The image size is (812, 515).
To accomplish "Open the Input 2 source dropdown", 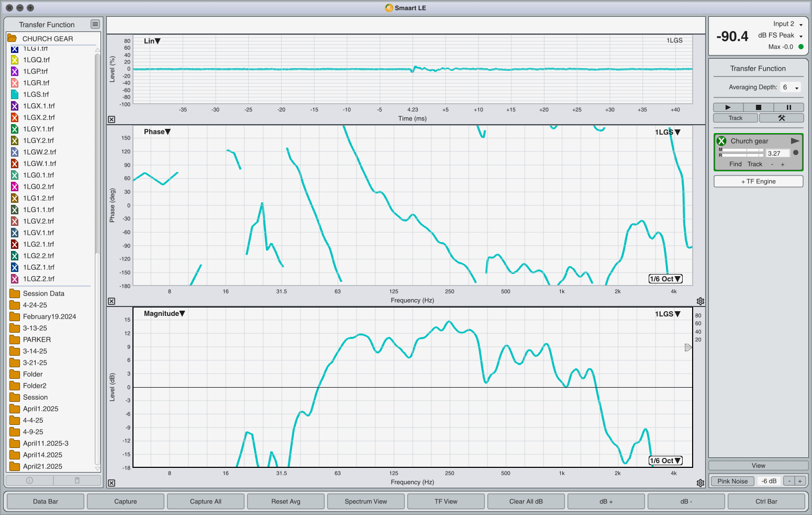I will [788, 24].
